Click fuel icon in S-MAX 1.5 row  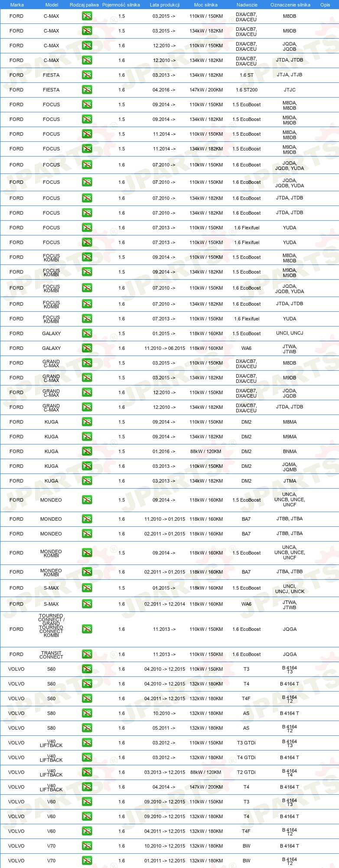[x=87, y=588]
